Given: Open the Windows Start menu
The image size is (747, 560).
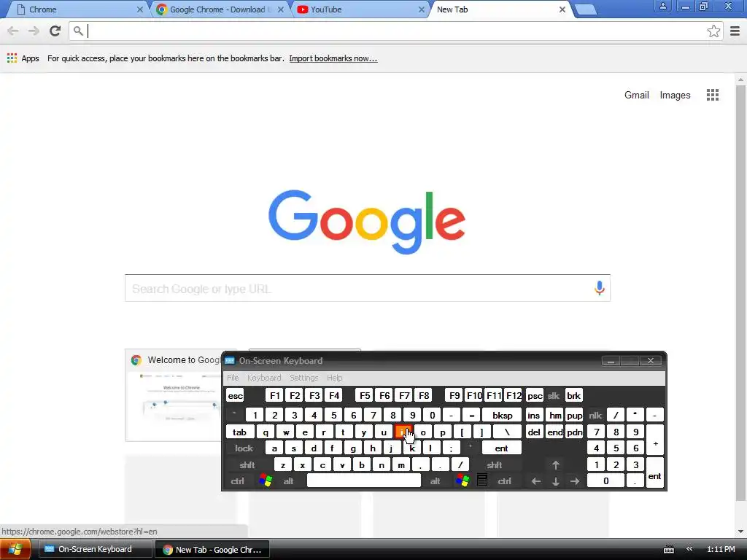Looking at the screenshot, I should pos(15,549).
